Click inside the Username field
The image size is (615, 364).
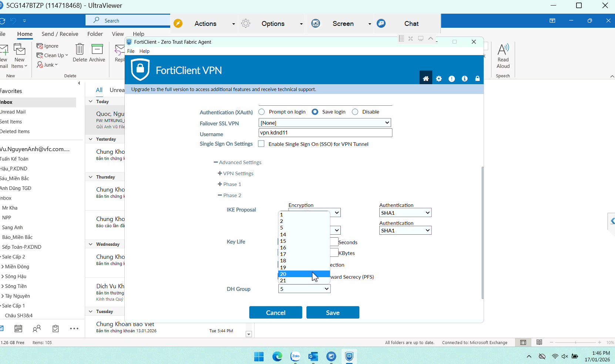coord(325,132)
